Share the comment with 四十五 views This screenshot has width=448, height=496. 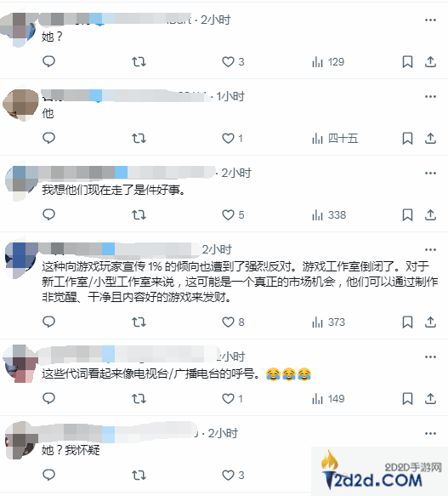coord(430,138)
